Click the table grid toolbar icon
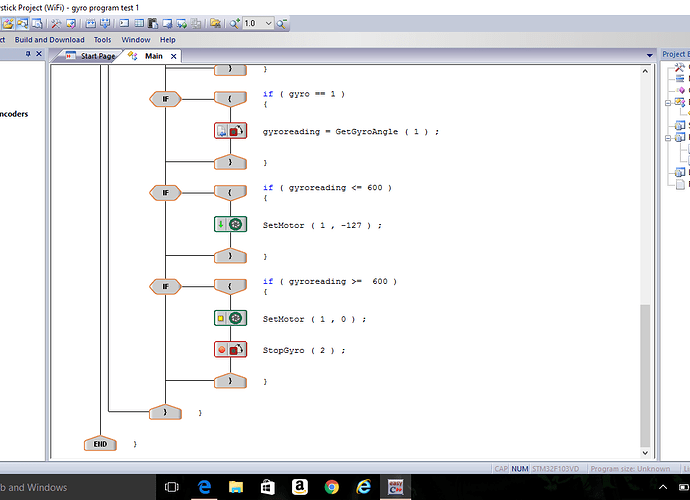The height and width of the screenshot is (500, 690). click(139, 23)
